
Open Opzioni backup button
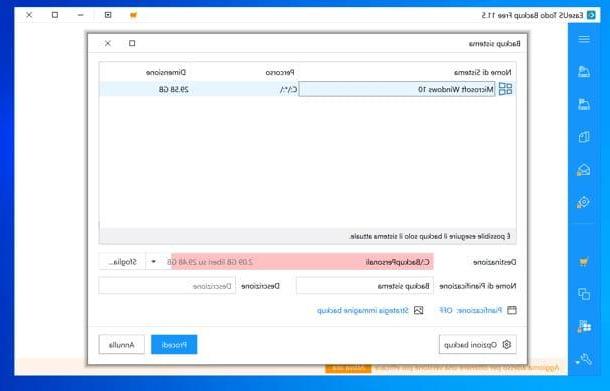click(x=478, y=345)
